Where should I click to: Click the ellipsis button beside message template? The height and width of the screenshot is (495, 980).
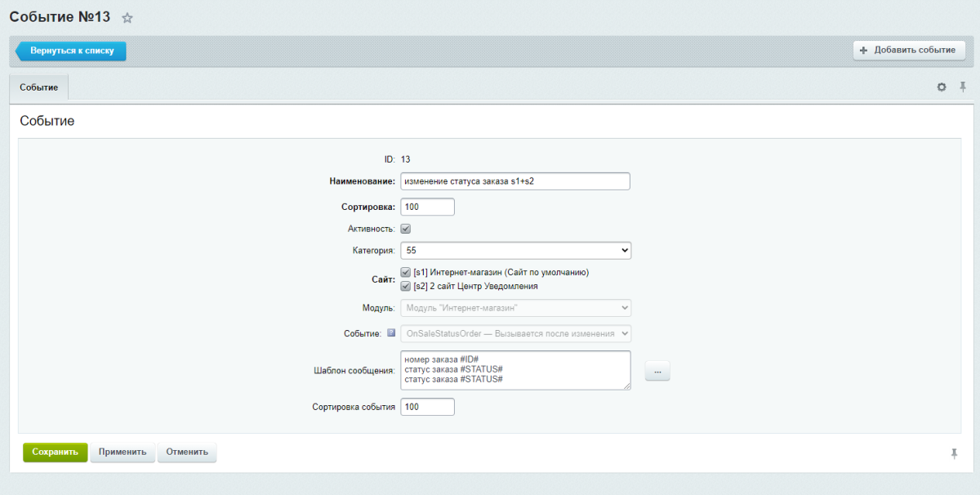[x=657, y=371]
